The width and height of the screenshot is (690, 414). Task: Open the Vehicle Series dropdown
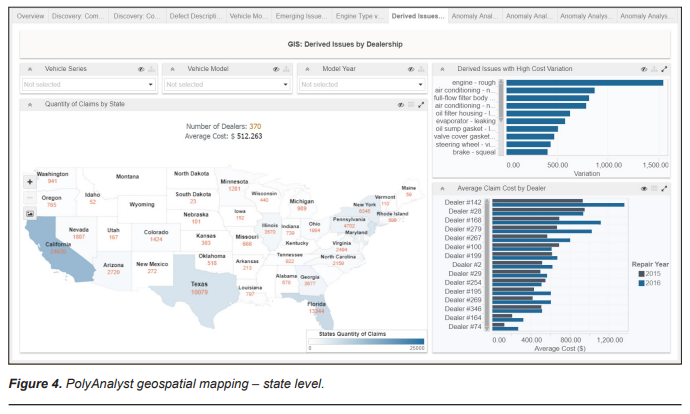point(89,84)
